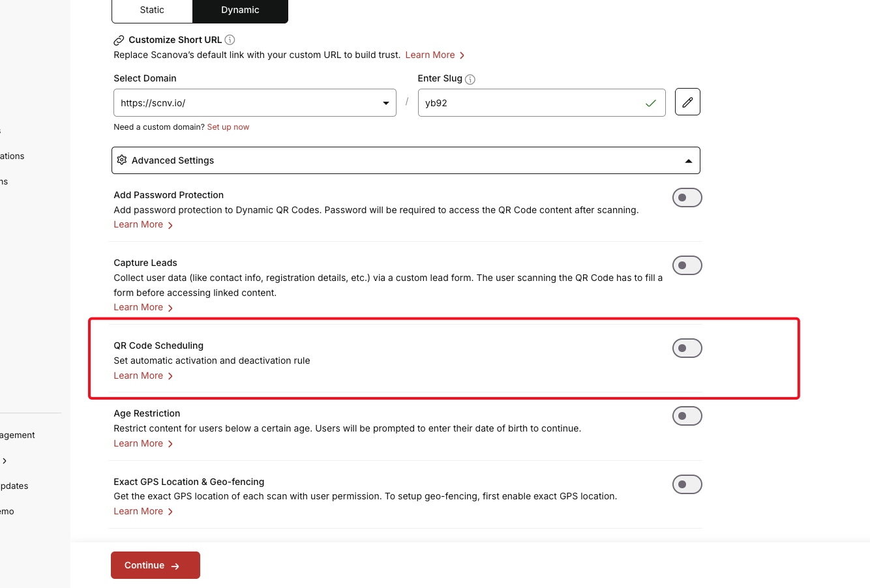
Task: Click info icon next to Enter Slug
Action: (470, 80)
